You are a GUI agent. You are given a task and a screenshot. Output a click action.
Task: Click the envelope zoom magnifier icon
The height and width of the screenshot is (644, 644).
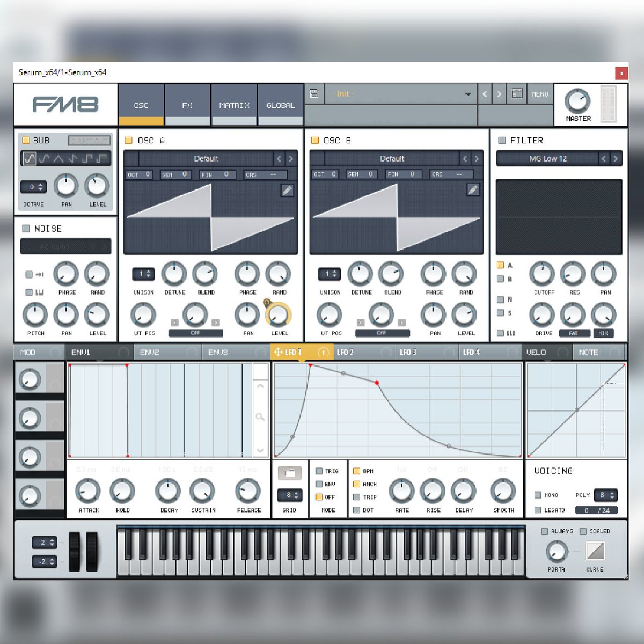tap(260, 416)
